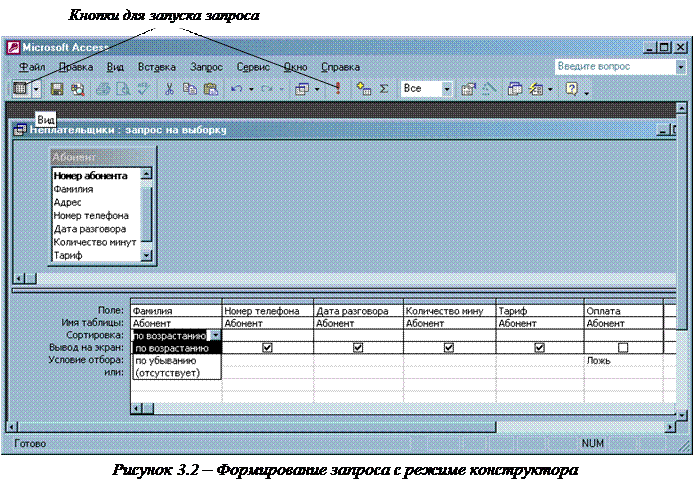The image size is (693, 497).
Task: Open the Файл menu
Action: pos(32,67)
